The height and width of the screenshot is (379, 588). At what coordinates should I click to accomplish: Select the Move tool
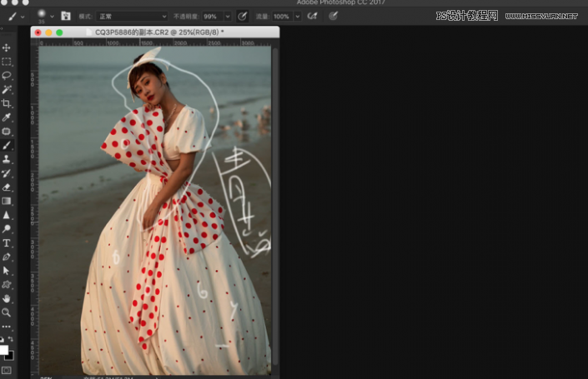coord(7,47)
